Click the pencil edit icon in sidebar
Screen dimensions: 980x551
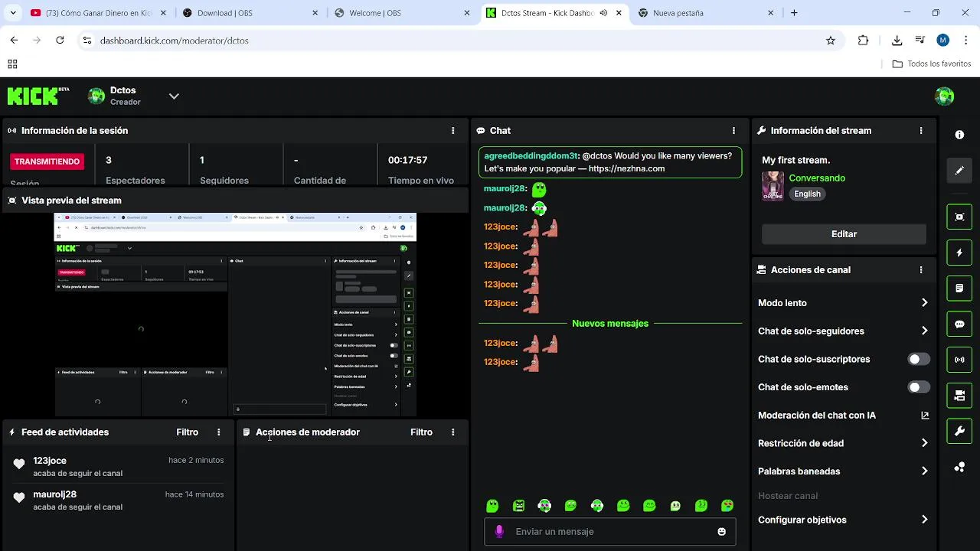coord(959,171)
